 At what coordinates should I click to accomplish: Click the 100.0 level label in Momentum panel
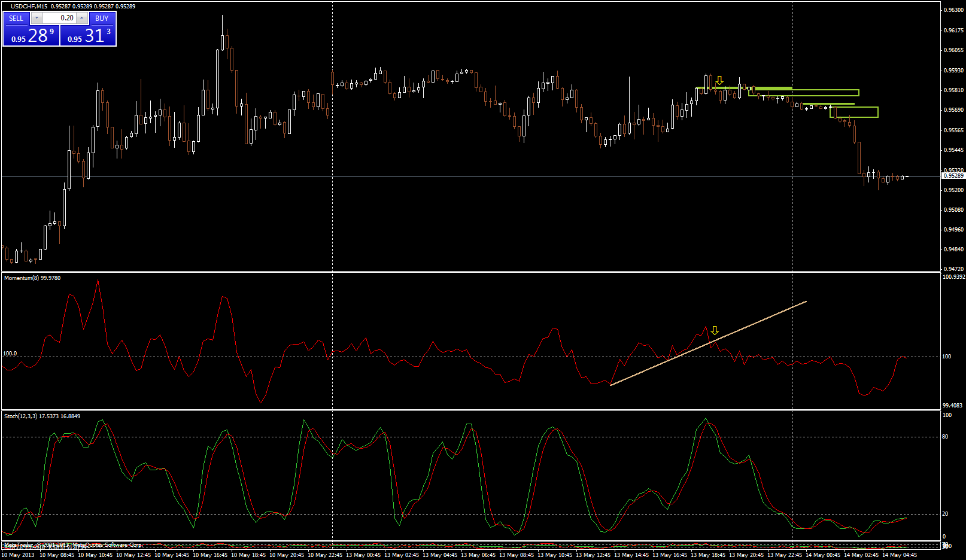[x=8, y=354]
